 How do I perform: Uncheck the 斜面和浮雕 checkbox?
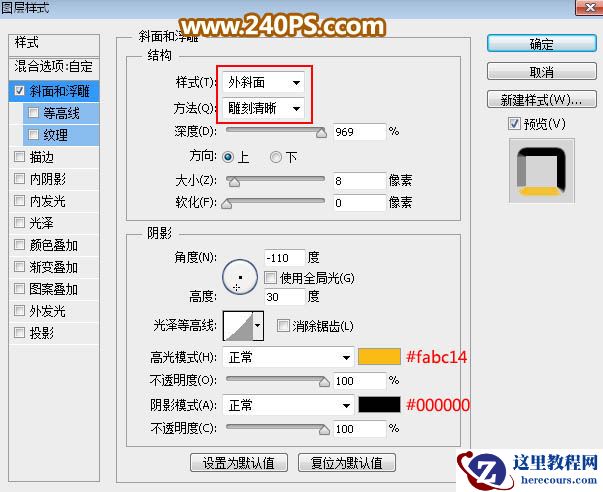[x=20, y=91]
